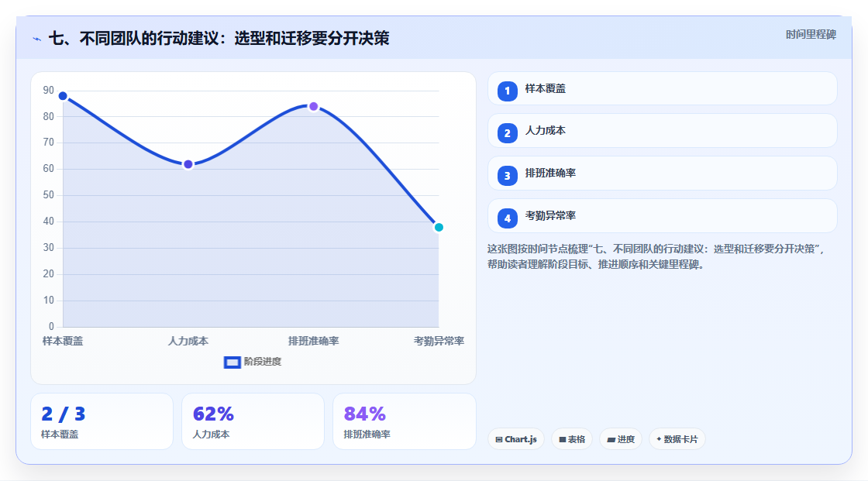The height and width of the screenshot is (481, 868).
Task: Click the x-axis label 考勤异常率
Action: point(439,341)
